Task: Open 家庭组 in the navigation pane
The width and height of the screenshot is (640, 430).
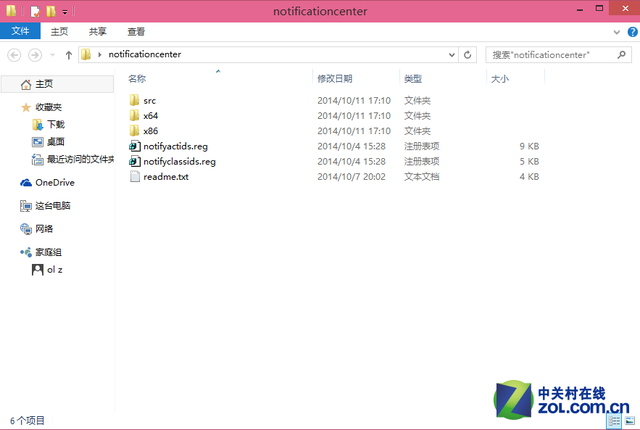Action: (49, 252)
